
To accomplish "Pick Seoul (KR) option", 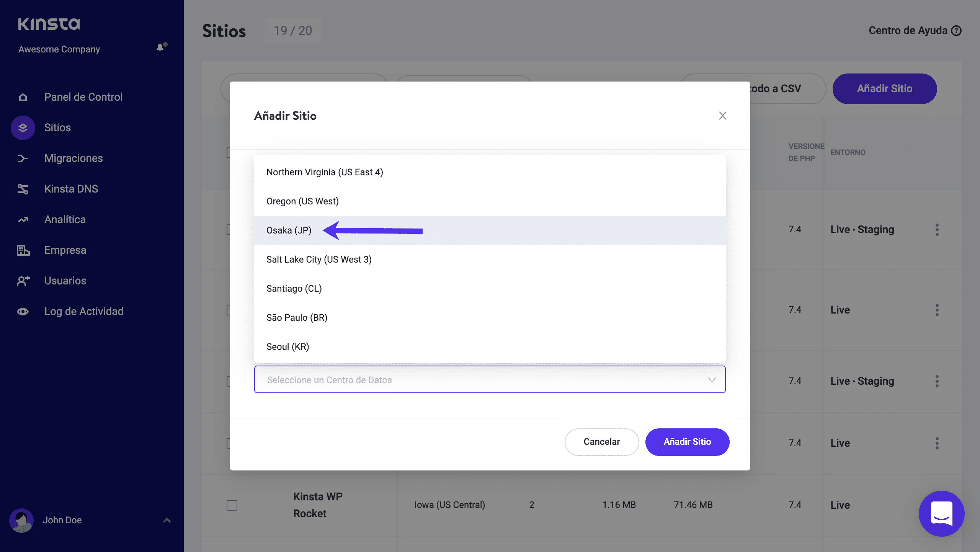I will tap(287, 347).
